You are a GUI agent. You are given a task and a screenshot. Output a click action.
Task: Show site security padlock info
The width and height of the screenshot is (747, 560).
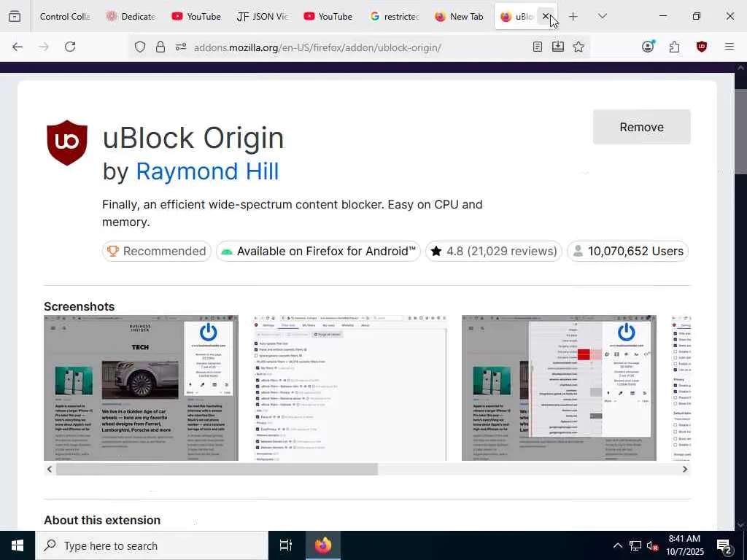(x=160, y=47)
